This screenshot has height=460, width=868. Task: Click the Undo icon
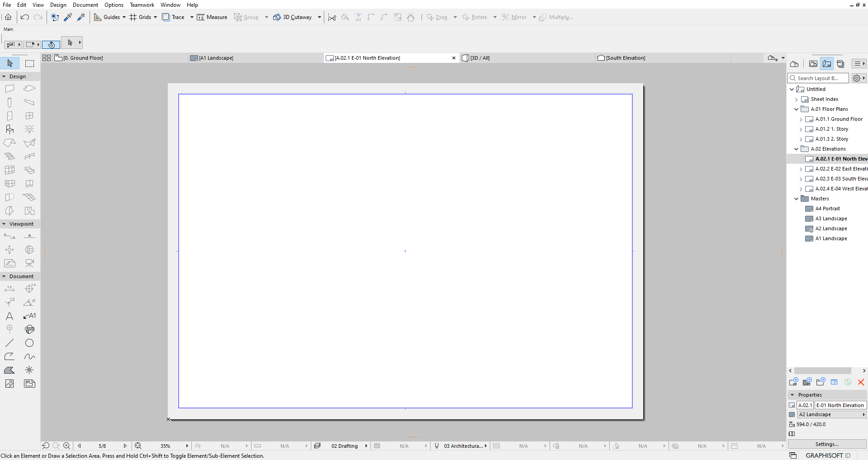(25, 17)
